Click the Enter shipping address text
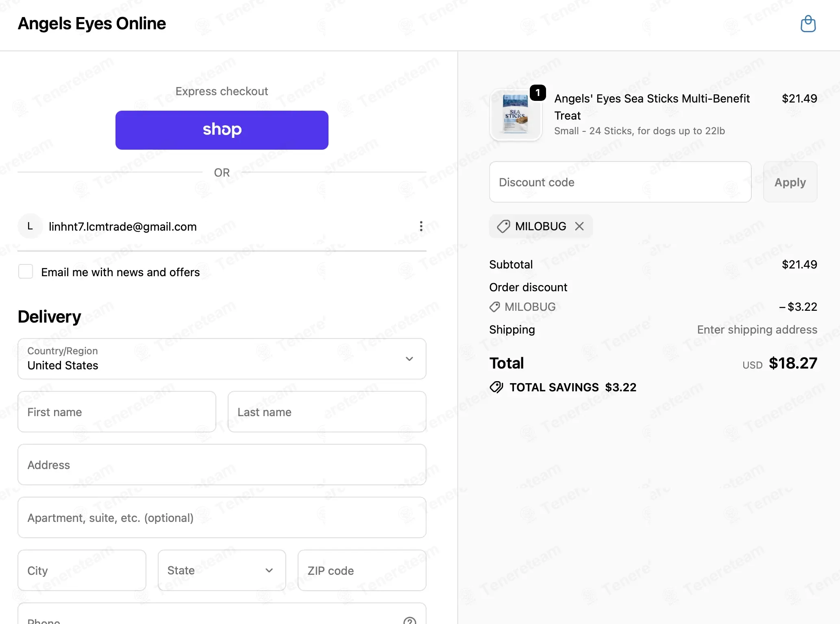The image size is (840, 624). tap(757, 329)
